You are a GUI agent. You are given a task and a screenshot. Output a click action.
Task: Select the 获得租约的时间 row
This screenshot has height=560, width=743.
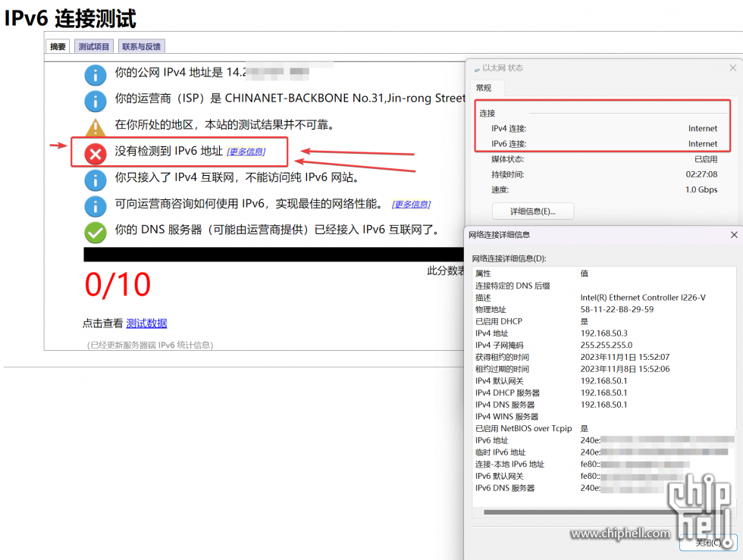[x=604, y=357]
